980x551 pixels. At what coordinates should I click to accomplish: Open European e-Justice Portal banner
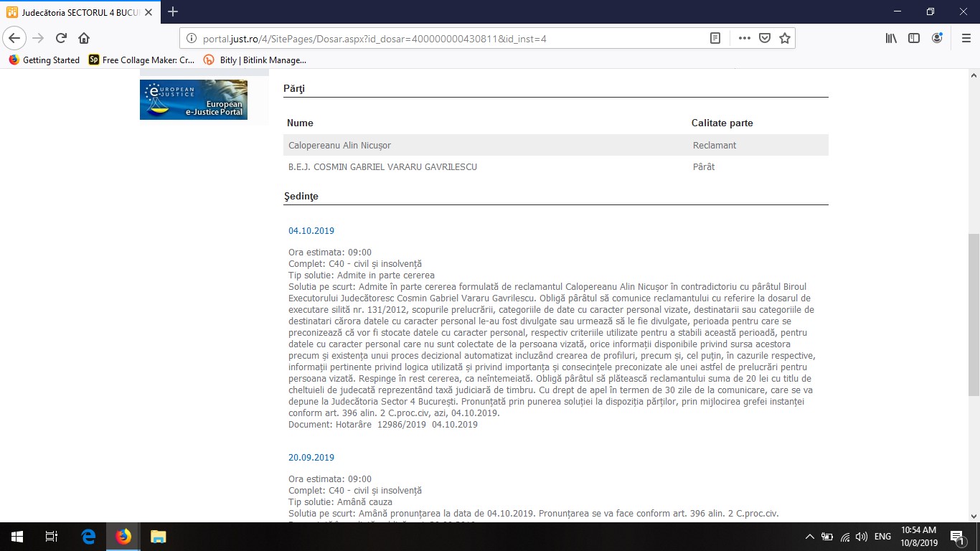click(194, 100)
